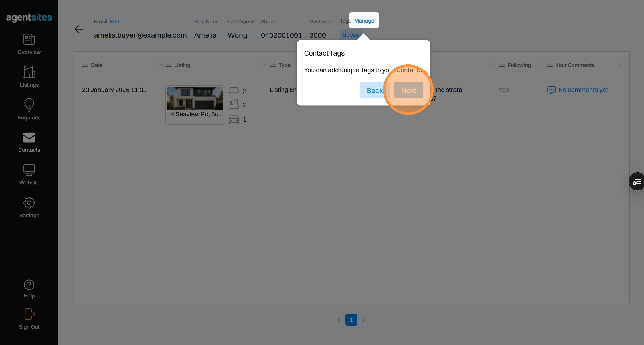Open Enquiries lightbulb icon
The image size is (644, 345).
29,105
